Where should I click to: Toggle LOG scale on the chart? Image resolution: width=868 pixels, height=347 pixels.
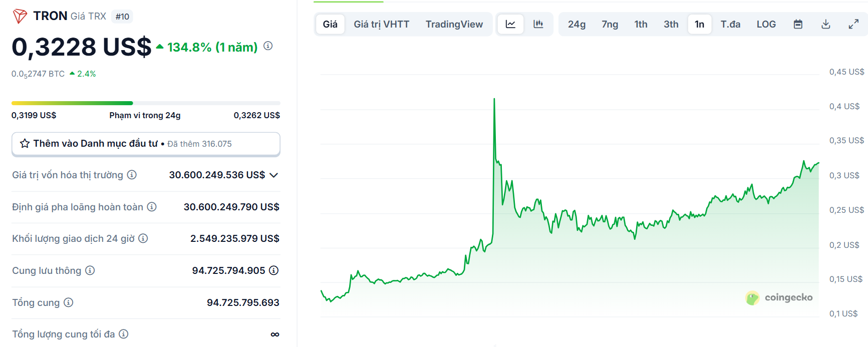coord(766,24)
